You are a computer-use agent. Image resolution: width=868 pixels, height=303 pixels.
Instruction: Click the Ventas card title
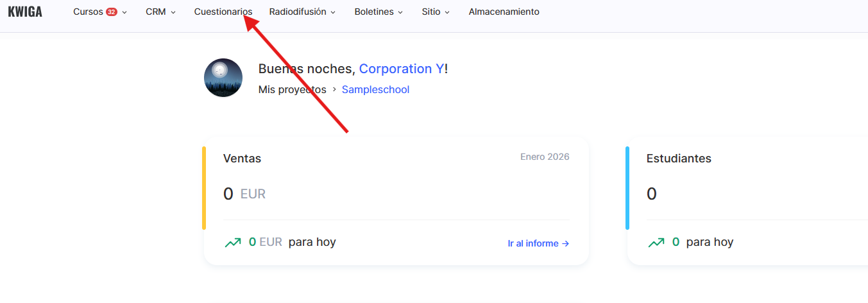click(x=242, y=159)
